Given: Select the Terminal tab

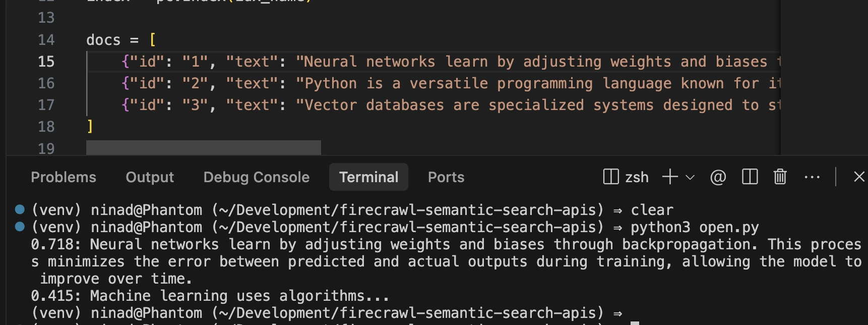Looking at the screenshot, I should click(368, 177).
